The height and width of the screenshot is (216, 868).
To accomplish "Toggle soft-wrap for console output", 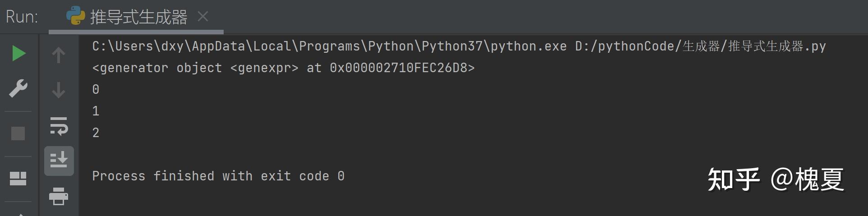I will 59,126.
